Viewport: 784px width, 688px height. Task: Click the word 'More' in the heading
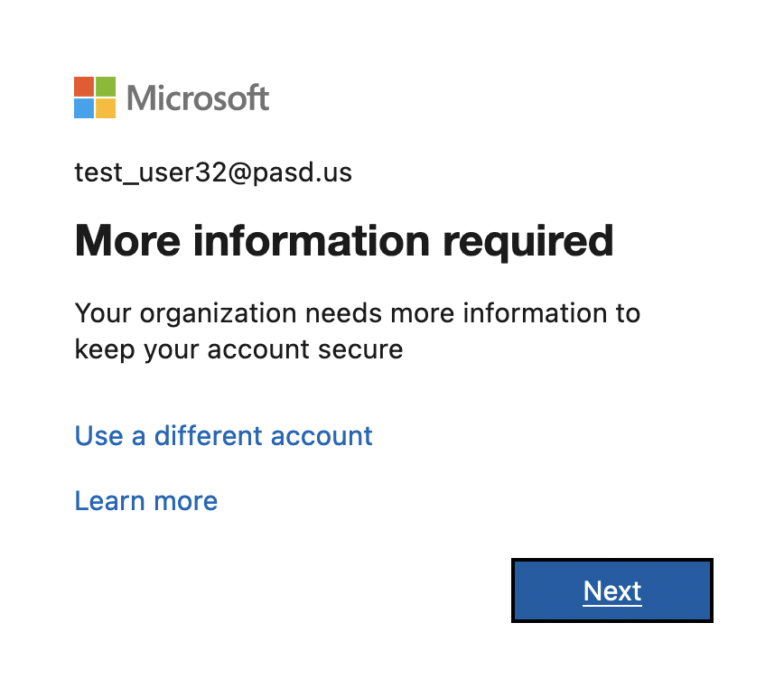coord(127,242)
